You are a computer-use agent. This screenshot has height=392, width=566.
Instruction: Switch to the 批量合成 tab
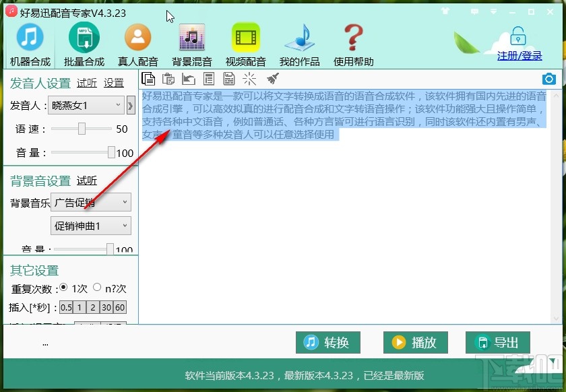coord(84,45)
